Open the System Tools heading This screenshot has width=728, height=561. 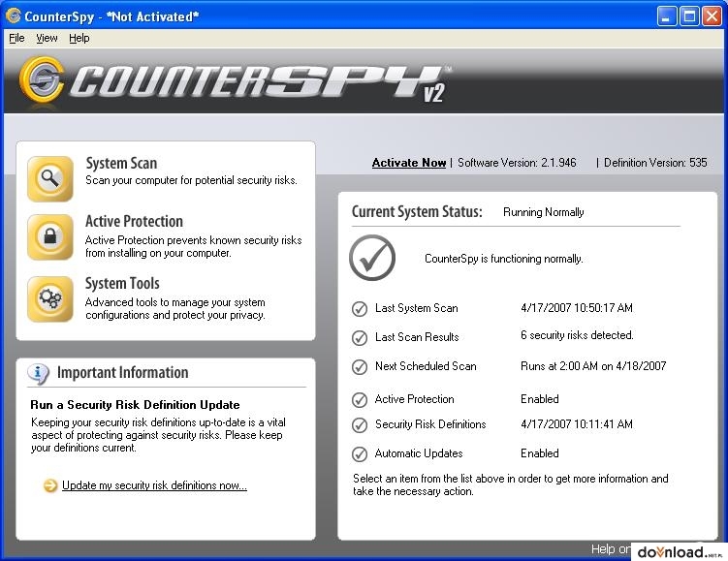(x=122, y=284)
